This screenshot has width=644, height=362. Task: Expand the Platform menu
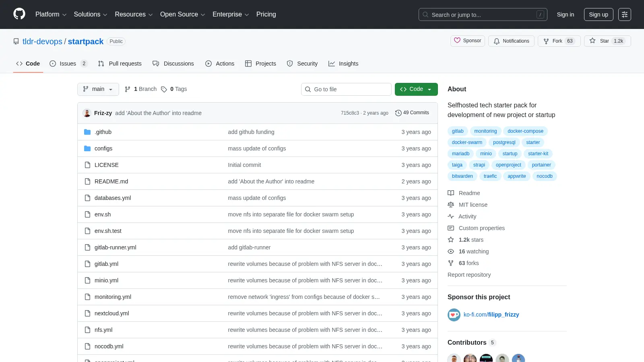click(51, 14)
